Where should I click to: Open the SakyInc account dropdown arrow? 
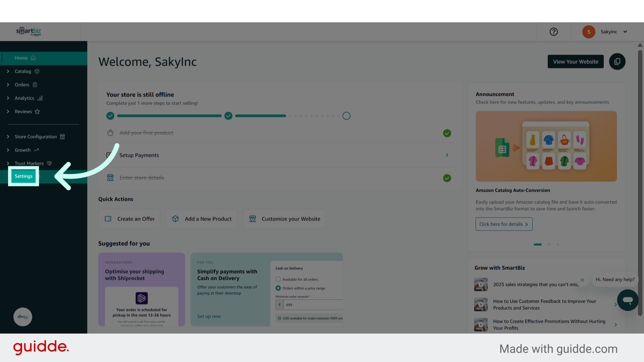(625, 32)
